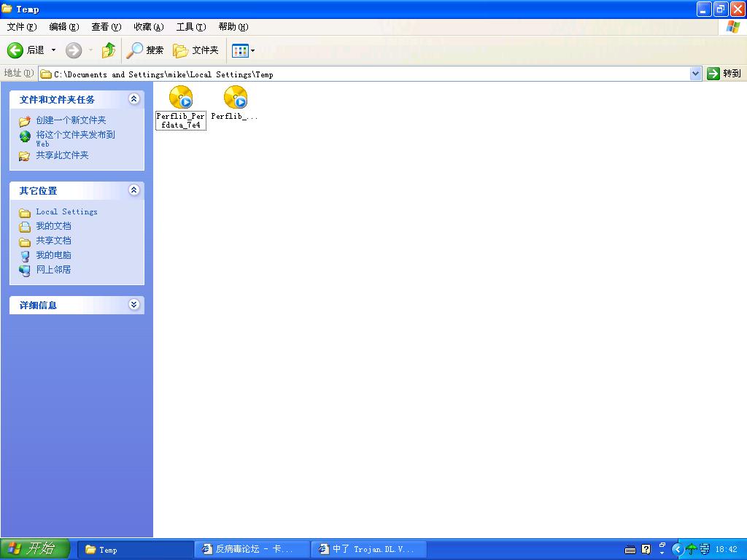This screenshot has height=560, width=747.
Task: Go up one folder level icon
Action: pyautogui.click(x=108, y=50)
